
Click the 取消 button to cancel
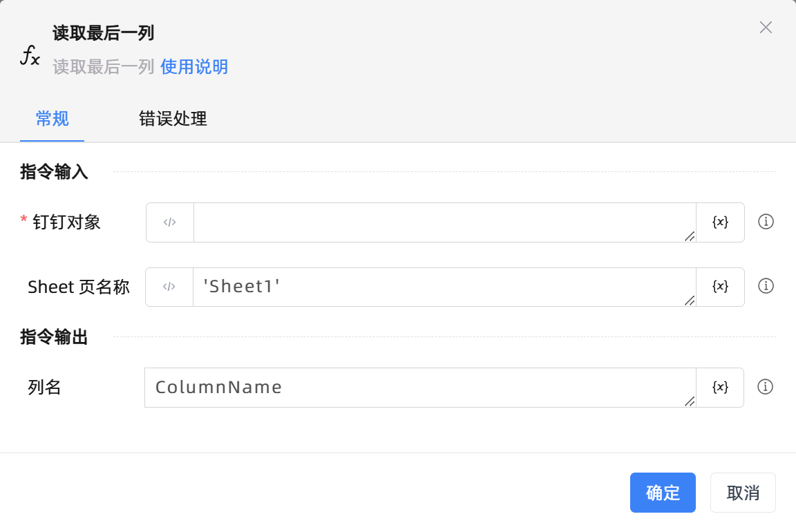click(743, 493)
